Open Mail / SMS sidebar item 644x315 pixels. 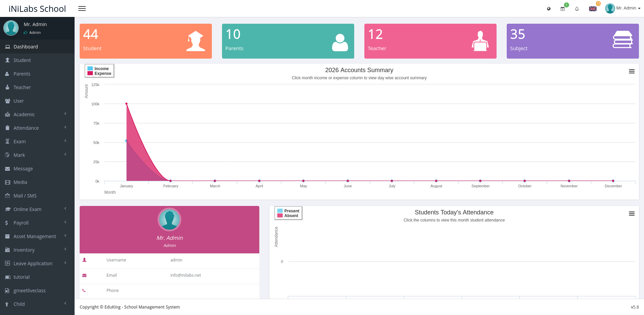[x=25, y=196]
